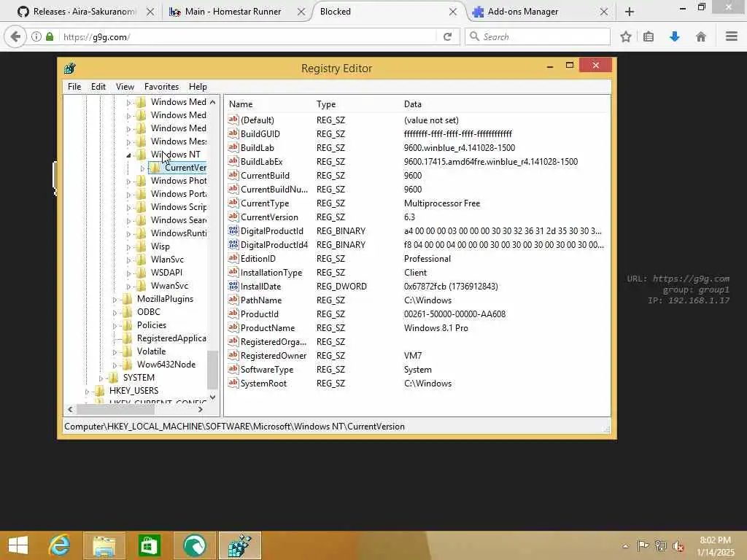Click the Action Center flag tray icon
This screenshot has height=560, width=747.
coord(643,545)
